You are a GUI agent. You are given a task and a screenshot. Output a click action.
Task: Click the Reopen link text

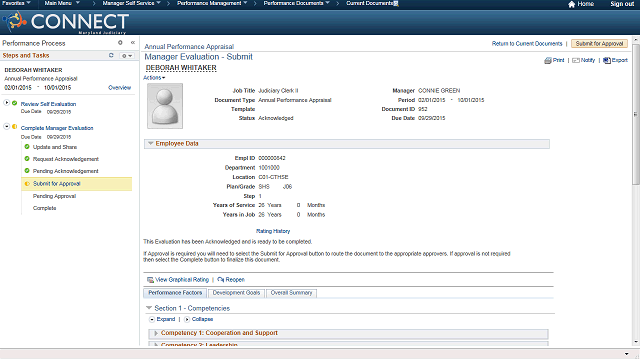tap(235, 280)
